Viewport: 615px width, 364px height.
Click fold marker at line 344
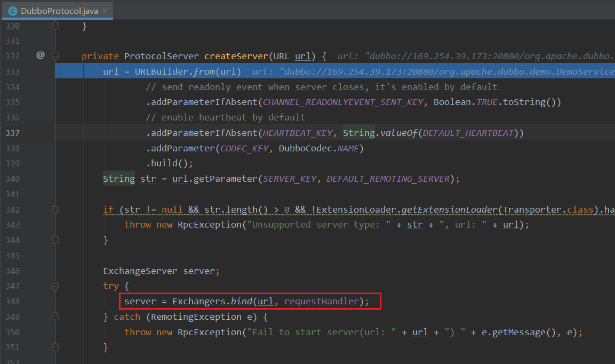[55, 240]
